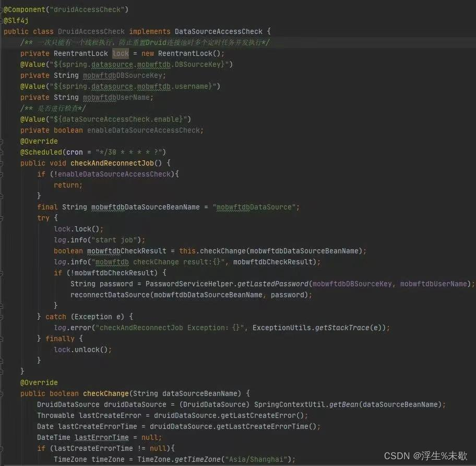
Task: Collapse the fold marker beside checkAndReconnectJob method
Action: [1, 164]
